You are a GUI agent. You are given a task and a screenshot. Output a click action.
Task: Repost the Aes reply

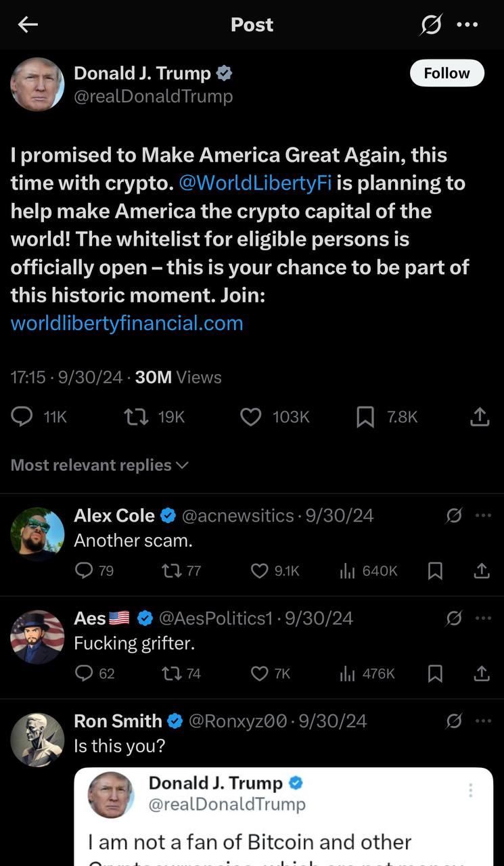pos(171,673)
